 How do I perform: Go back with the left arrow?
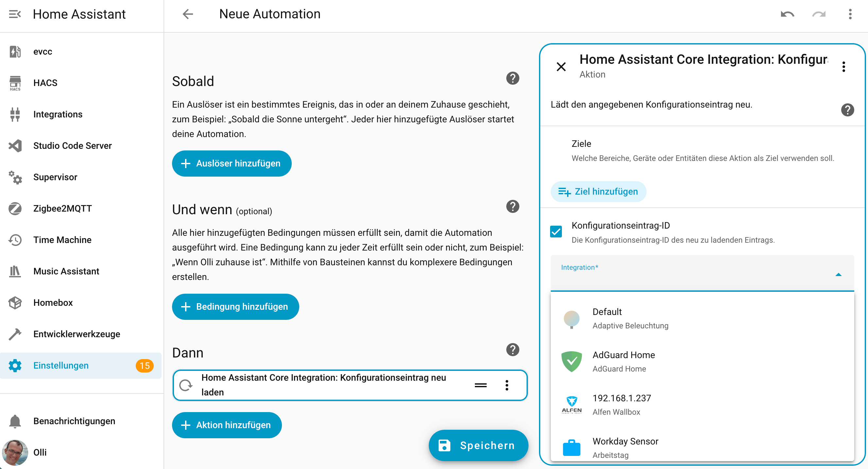188,14
